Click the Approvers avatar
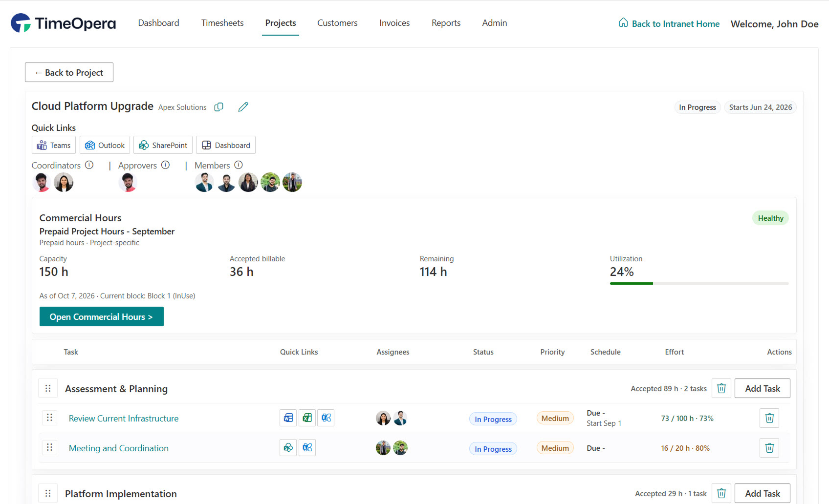 click(x=128, y=182)
